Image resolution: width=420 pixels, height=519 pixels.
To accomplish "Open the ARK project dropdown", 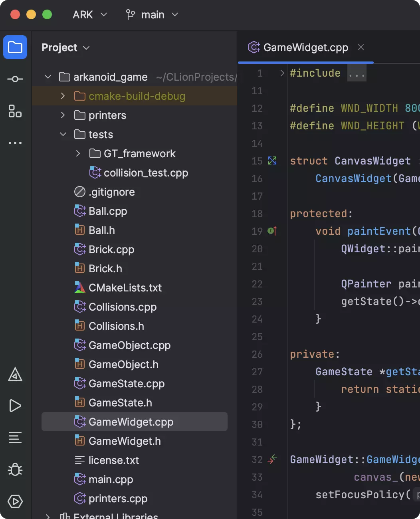I will (89, 15).
